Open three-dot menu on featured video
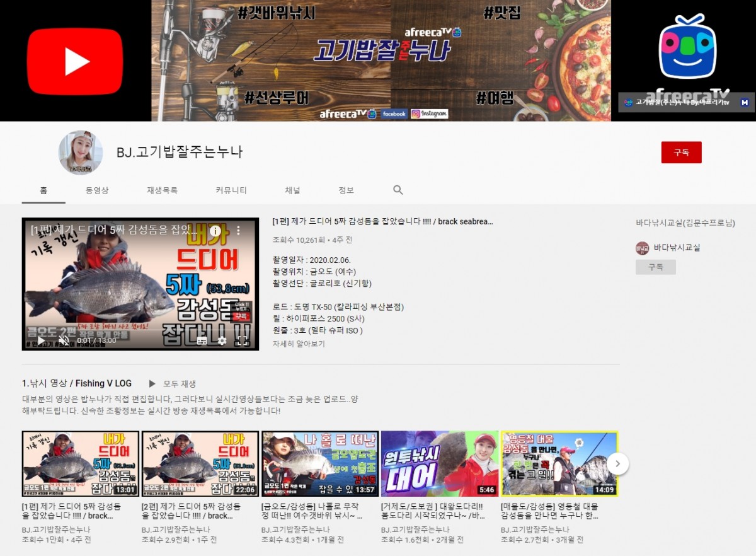This screenshot has height=556, width=756. coord(239,231)
